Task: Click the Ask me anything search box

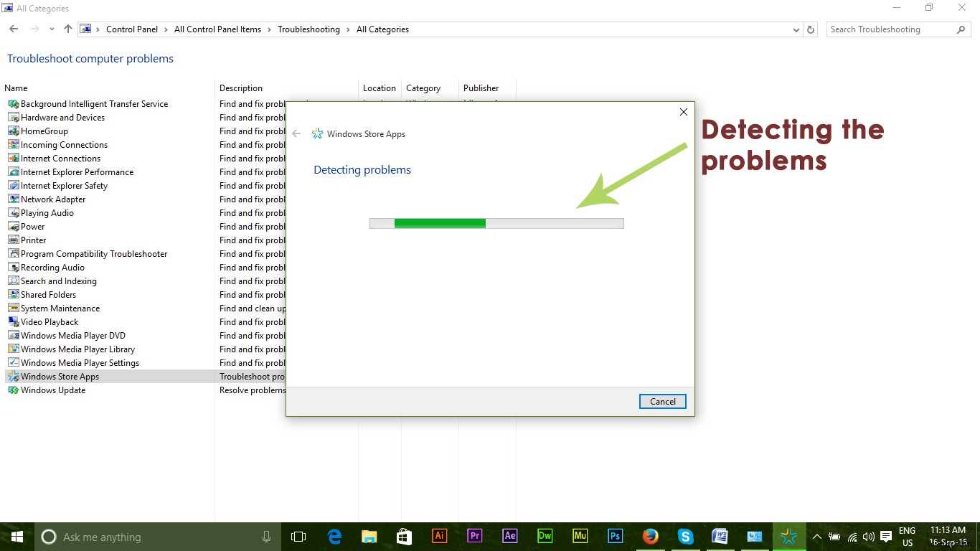Action: click(158, 537)
